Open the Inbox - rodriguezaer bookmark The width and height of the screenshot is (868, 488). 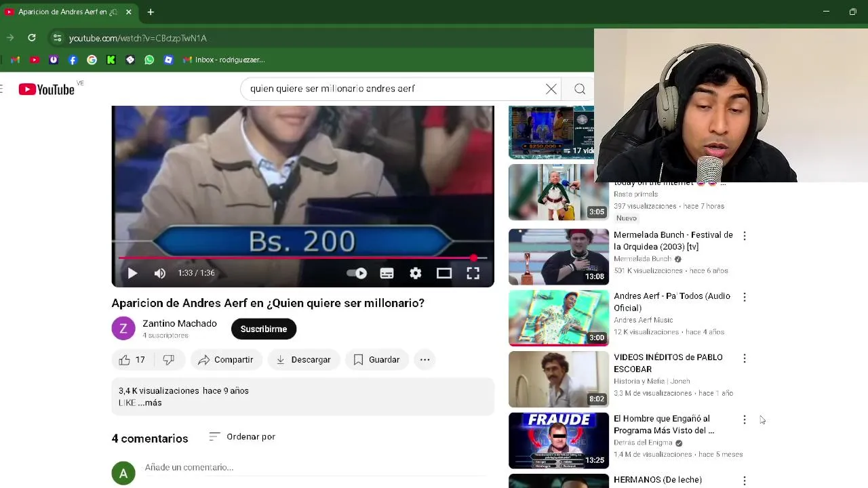(x=224, y=60)
